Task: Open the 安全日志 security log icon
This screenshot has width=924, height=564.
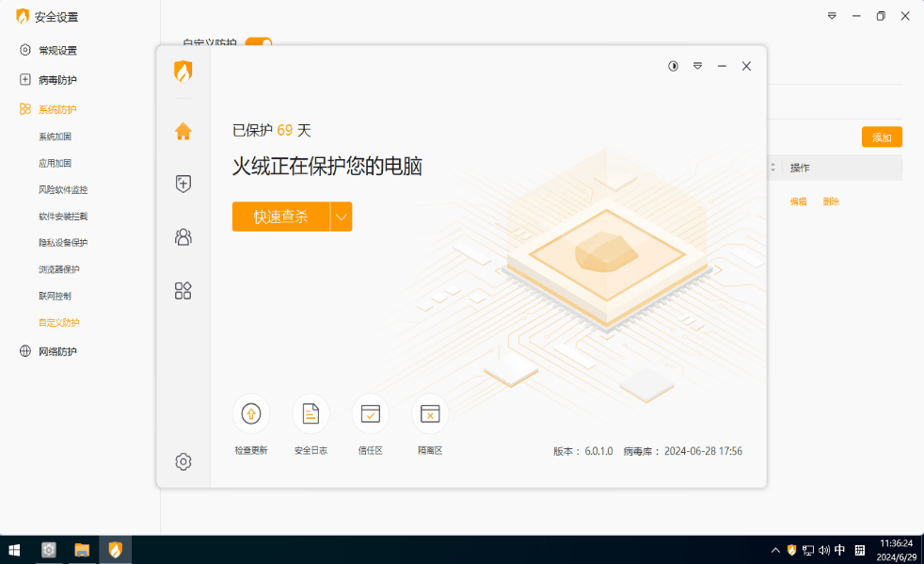Action: (x=311, y=413)
